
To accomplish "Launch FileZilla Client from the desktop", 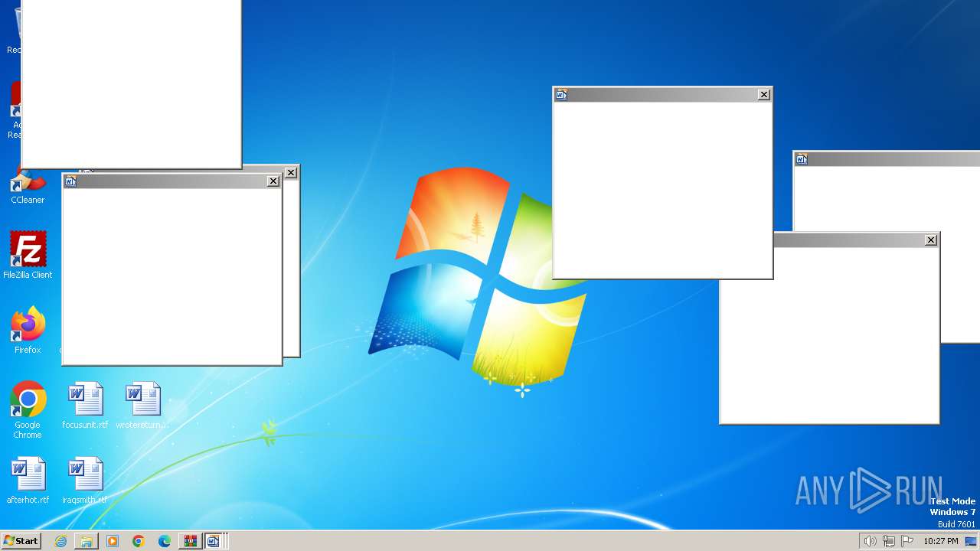I will (x=28, y=256).
